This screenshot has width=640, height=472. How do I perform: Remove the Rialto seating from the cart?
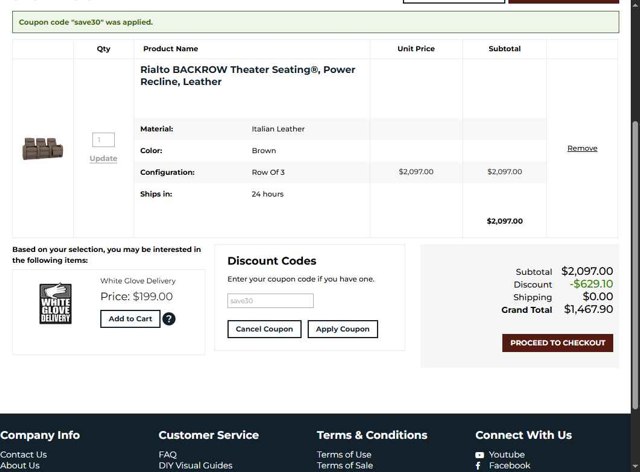(x=582, y=148)
